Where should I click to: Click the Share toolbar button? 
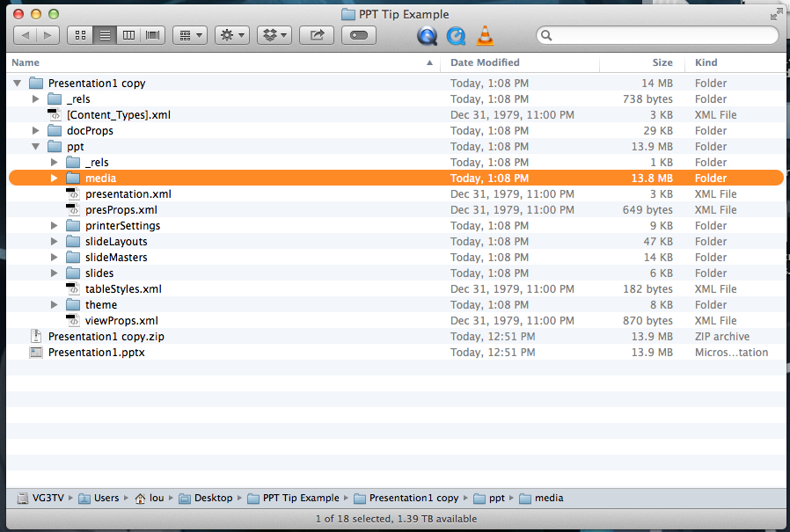(317, 35)
